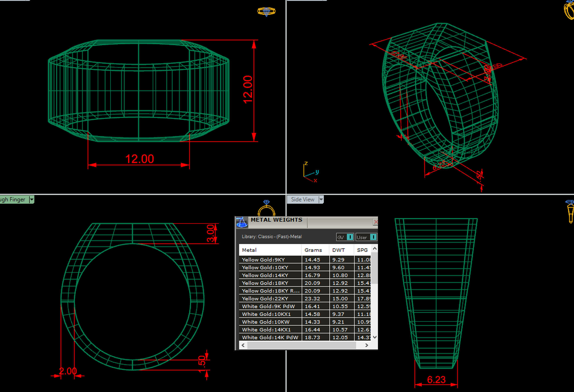Click the horizontal 12.00 dimension in top view
Image resolution: width=574 pixels, height=392 pixels.
click(x=140, y=159)
